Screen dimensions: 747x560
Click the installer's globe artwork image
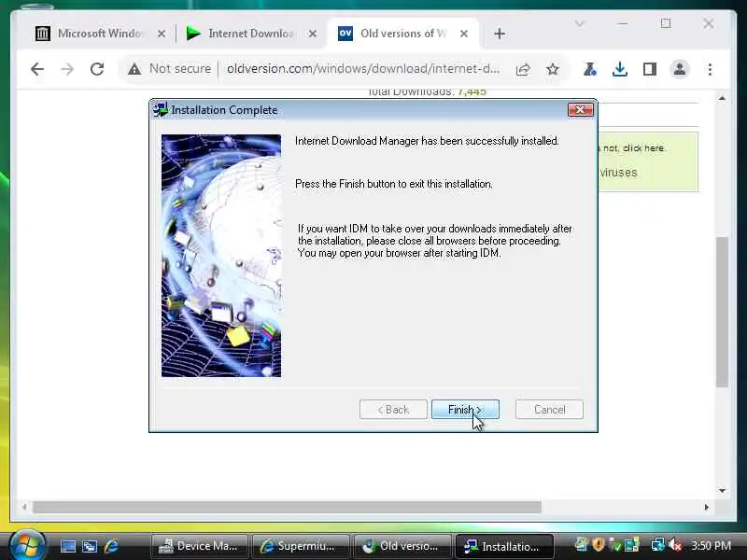click(221, 256)
